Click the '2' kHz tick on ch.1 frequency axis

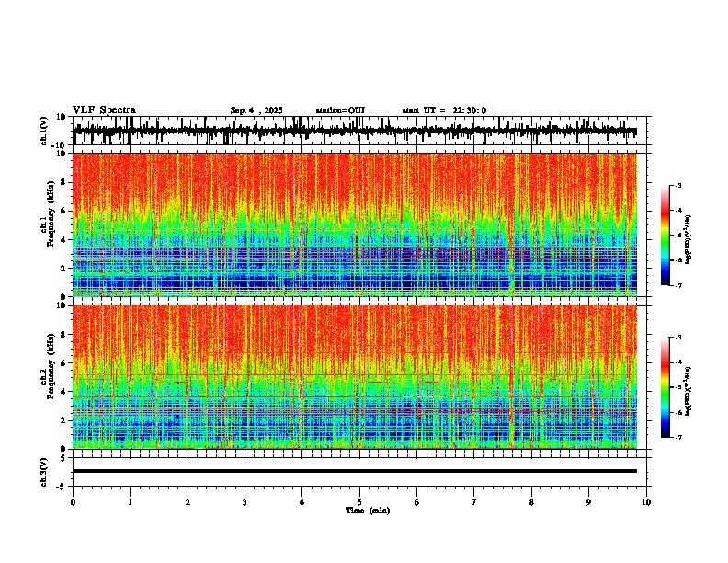[64, 269]
